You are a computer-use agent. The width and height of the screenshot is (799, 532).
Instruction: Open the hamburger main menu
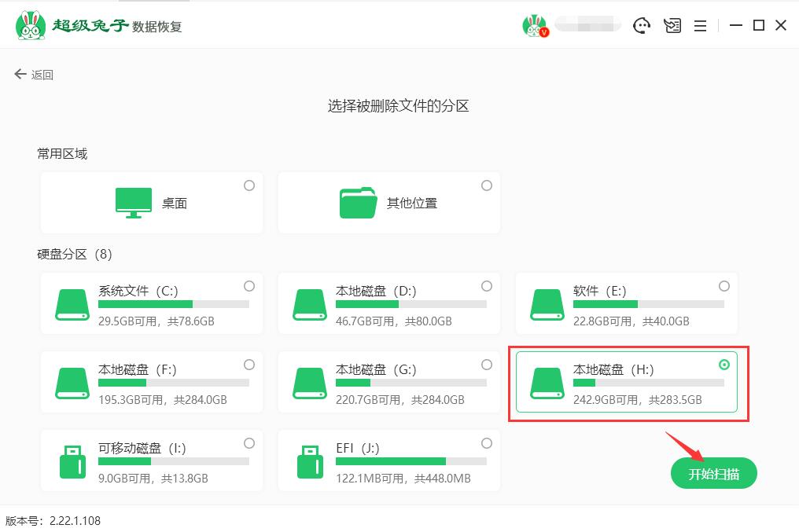(700, 25)
